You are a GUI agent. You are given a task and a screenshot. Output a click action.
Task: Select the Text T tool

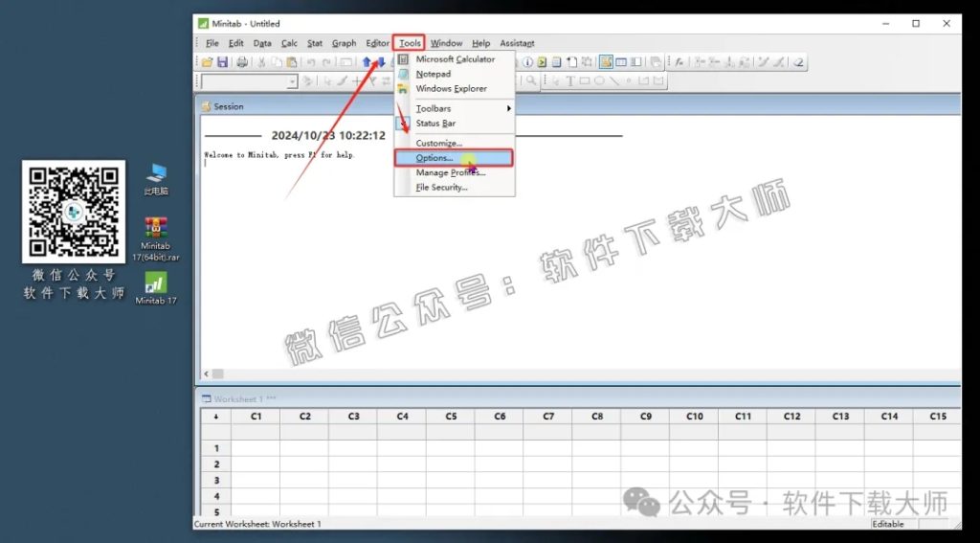[570, 80]
